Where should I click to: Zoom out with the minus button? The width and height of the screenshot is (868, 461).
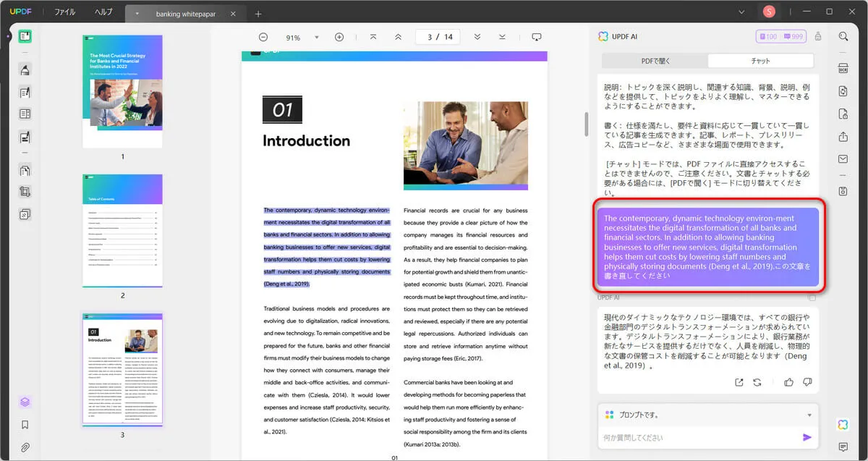pos(263,37)
